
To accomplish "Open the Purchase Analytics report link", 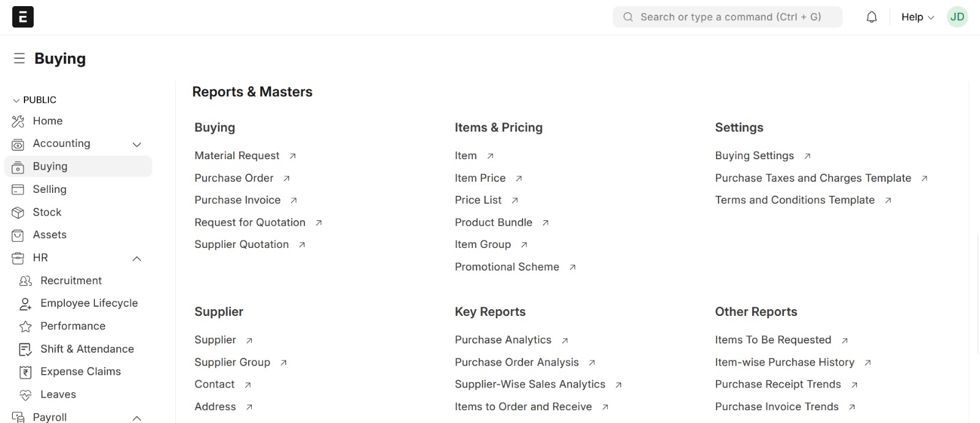I will (x=503, y=340).
